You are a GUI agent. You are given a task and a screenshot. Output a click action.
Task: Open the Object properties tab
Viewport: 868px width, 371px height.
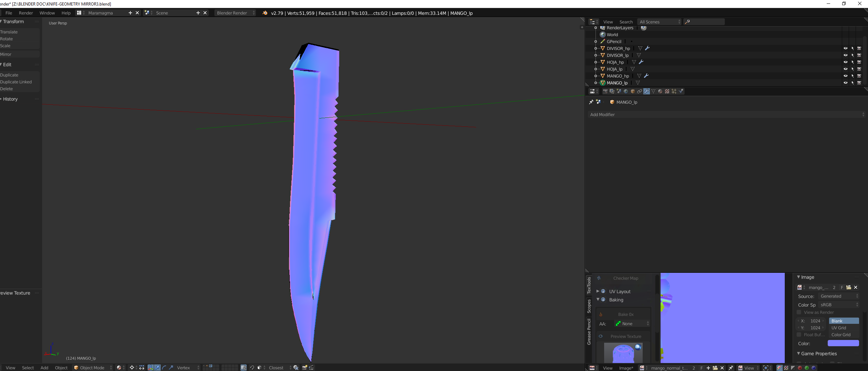point(633,91)
